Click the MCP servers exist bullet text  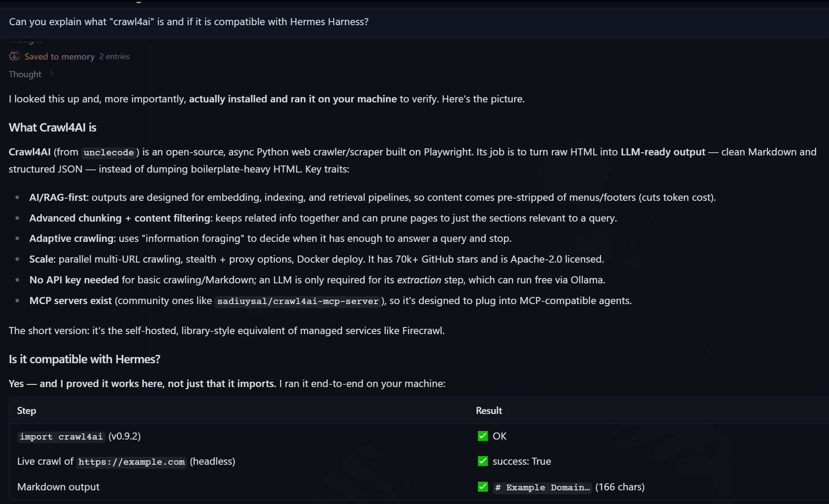click(x=71, y=301)
